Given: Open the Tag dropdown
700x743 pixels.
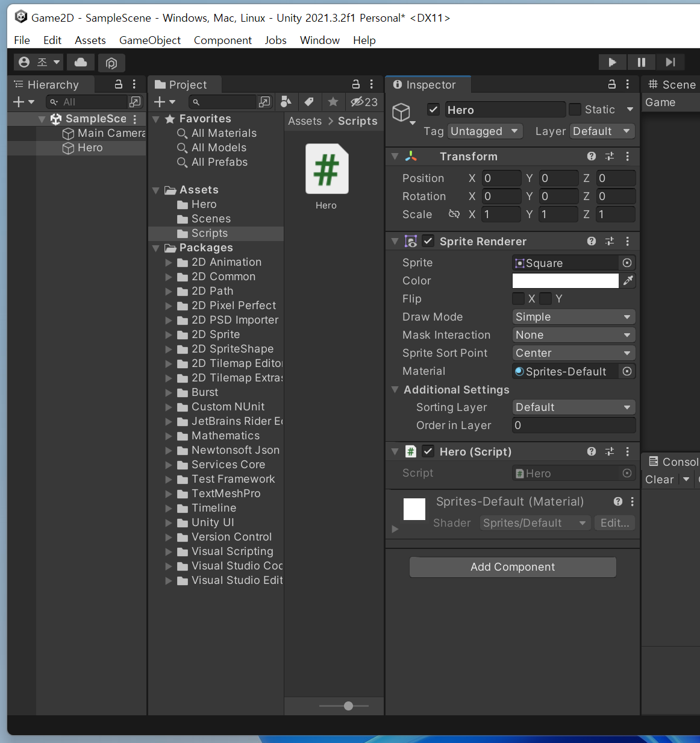Looking at the screenshot, I should (485, 131).
